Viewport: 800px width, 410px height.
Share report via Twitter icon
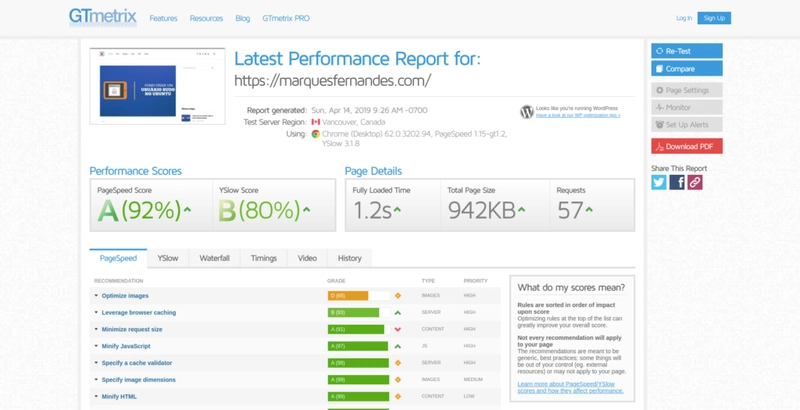659,182
